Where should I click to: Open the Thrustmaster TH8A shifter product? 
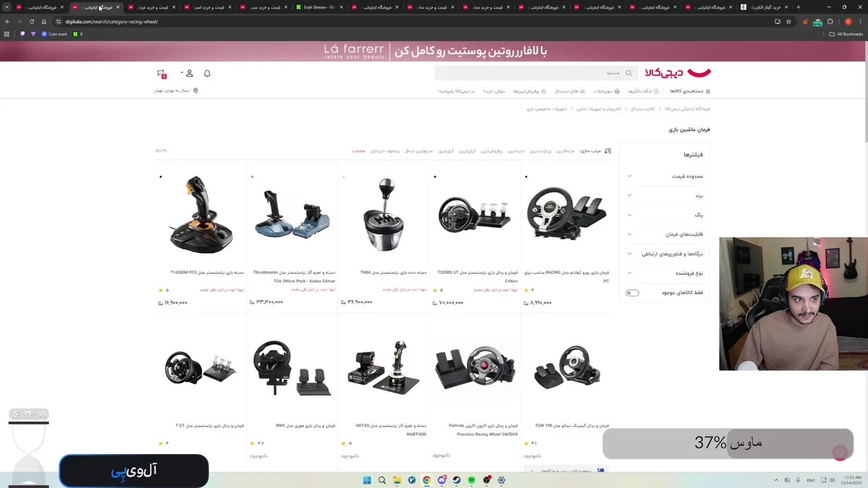tap(384, 237)
